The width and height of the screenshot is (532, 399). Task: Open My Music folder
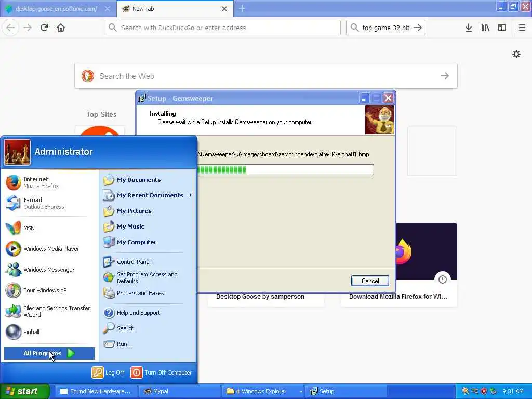(x=148, y=227)
